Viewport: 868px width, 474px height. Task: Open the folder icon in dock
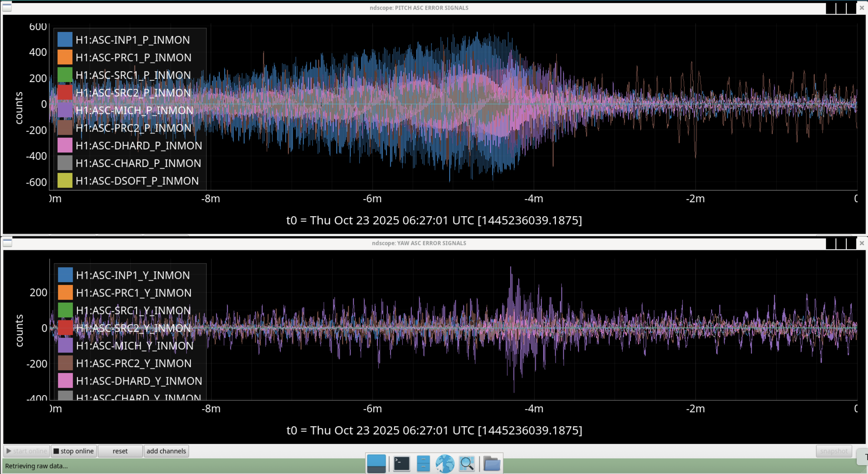point(492,464)
